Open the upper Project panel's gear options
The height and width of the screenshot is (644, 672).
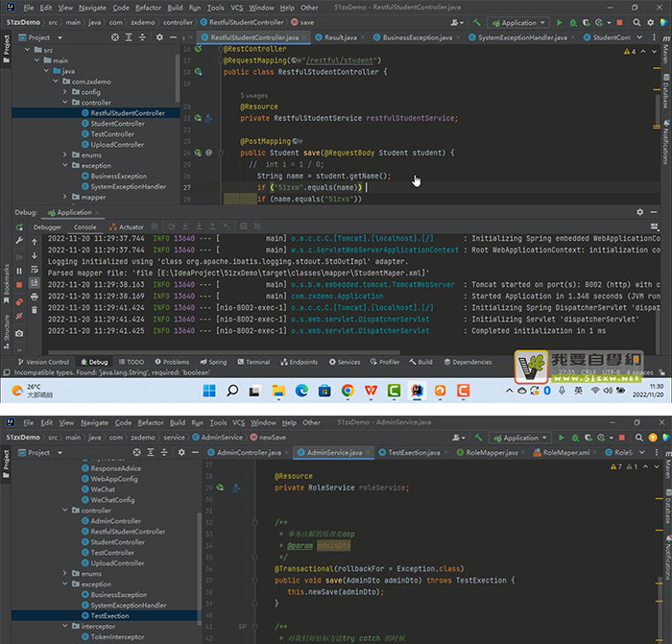click(x=159, y=37)
